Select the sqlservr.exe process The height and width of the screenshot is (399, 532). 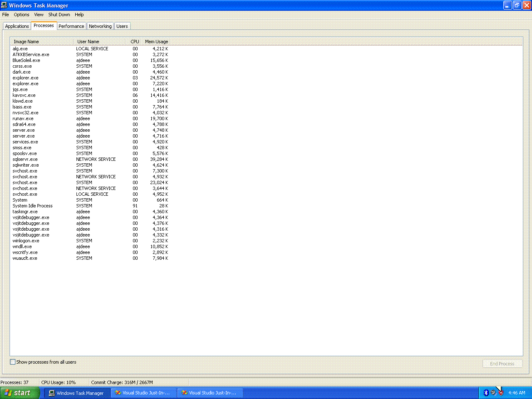click(90, 159)
